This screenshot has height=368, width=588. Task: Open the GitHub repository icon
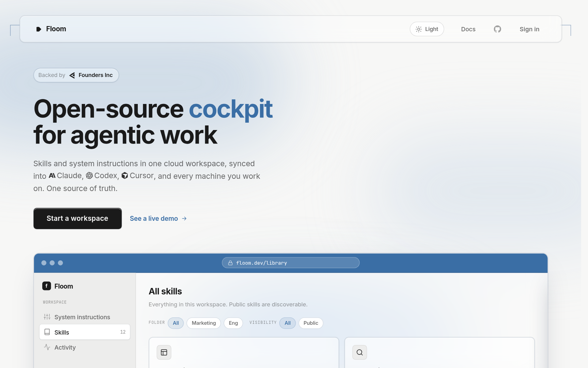click(x=497, y=29)
